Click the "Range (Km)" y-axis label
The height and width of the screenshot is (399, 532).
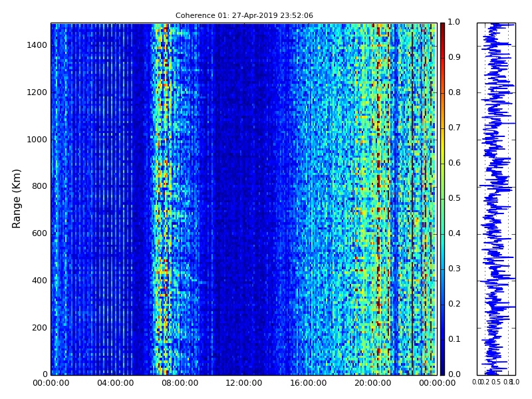pyautogui.click(x=16, y=199)
